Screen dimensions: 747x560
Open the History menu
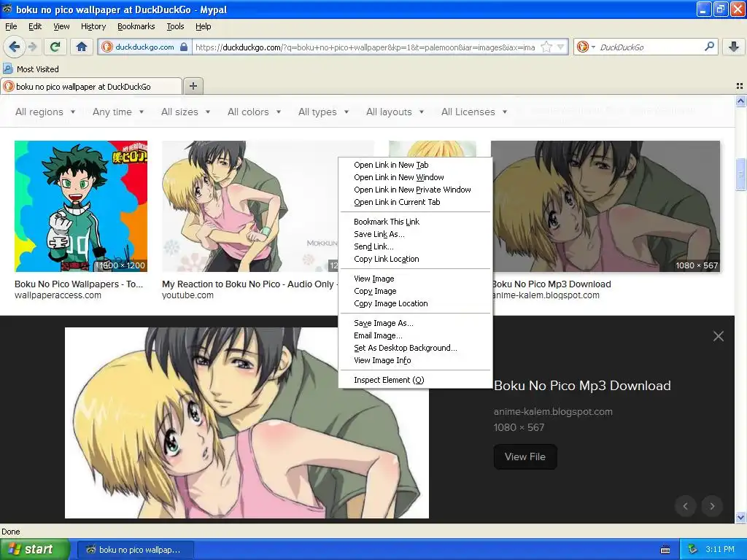[x=93, y=26]
